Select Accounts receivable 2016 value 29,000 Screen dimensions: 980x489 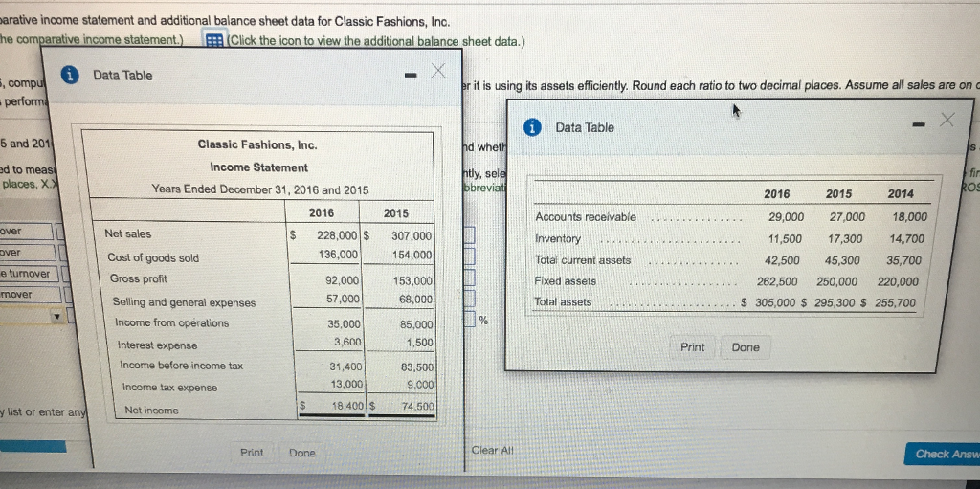point(787,217)
